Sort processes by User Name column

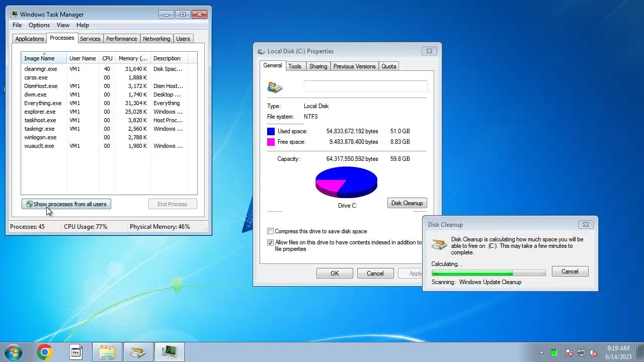[83, 58]
